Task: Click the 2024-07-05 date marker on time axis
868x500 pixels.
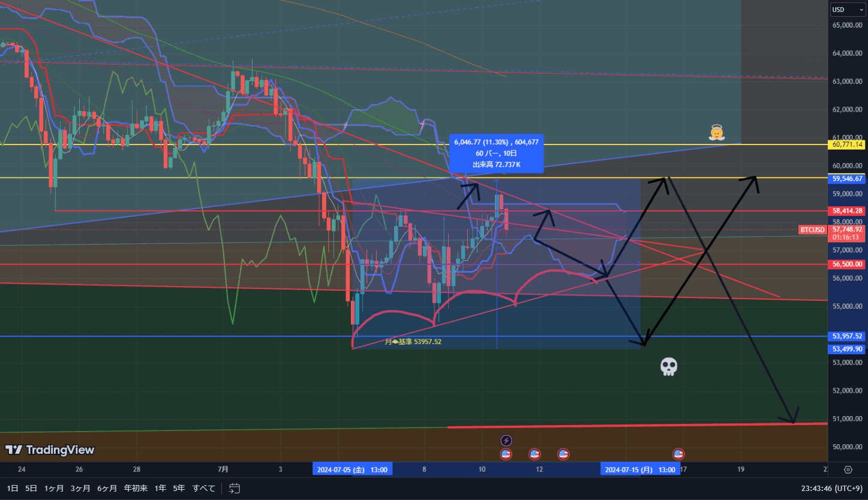Action: 352,469
